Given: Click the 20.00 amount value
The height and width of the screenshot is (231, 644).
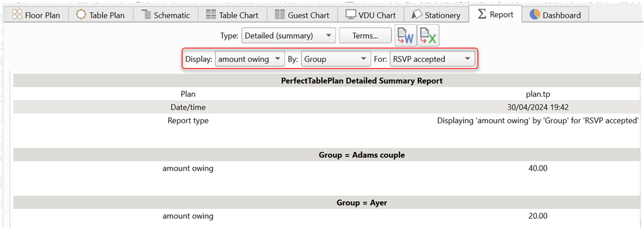Looking at the screenshot, I should [x=538, y=216].
